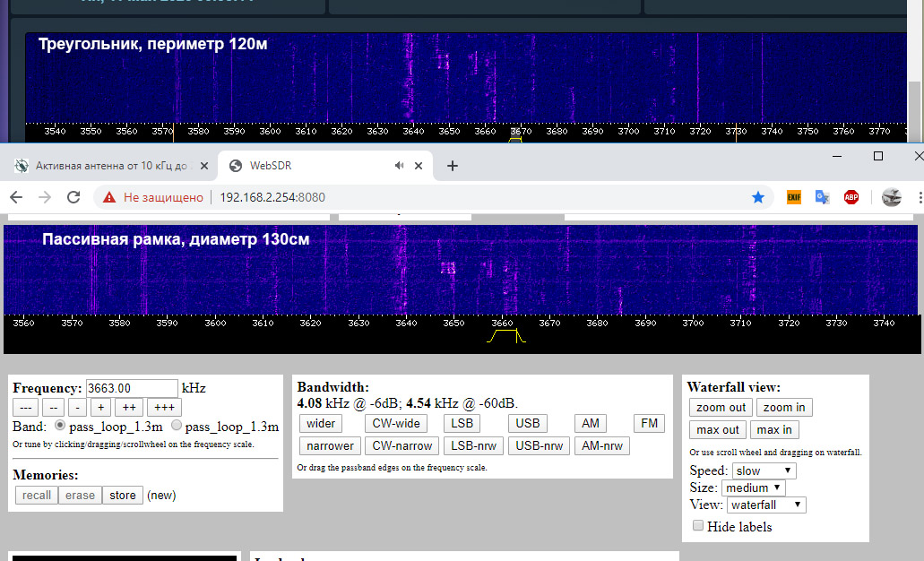Viewport: 924px width, 561px height.
Task: Click 3640 on the lower frequency scale
Action: click(x=406, y=323)
